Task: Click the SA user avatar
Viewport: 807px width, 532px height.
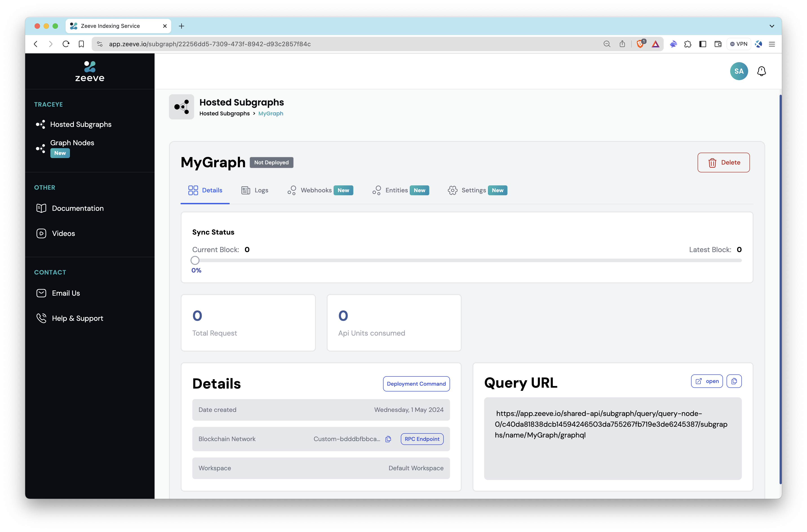Action: point(739,71)
